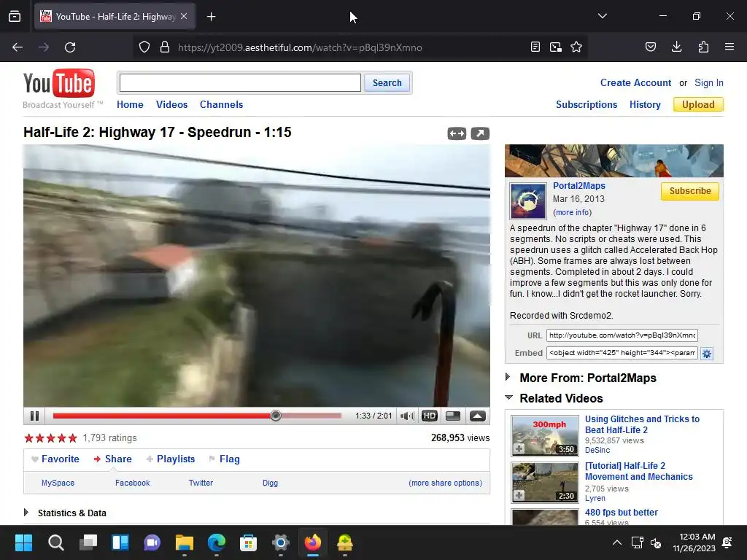This screenshot has height=560, width=747.
Task: Open Firefox downloads panel
Action: [x=676, y=47]
